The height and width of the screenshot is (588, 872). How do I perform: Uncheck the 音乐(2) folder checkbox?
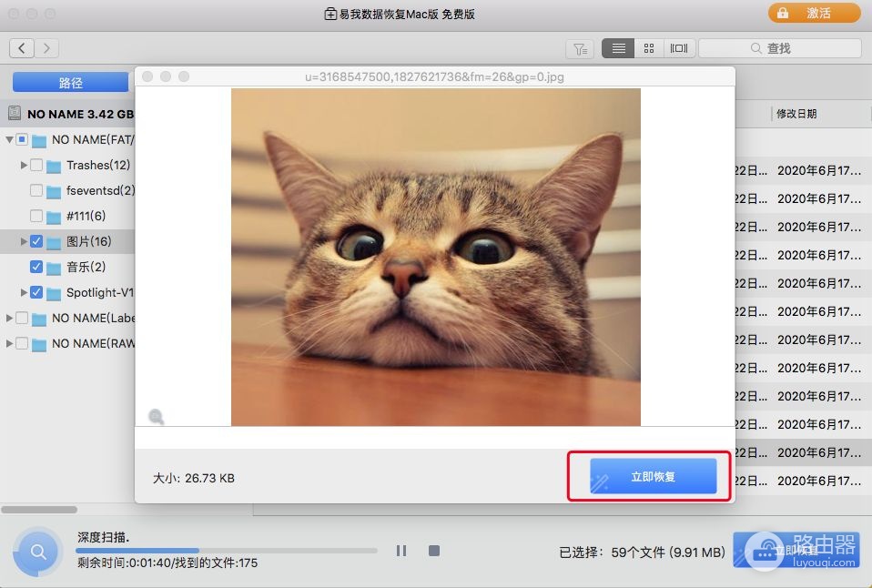pyautogui.click(x=36, y=267)
